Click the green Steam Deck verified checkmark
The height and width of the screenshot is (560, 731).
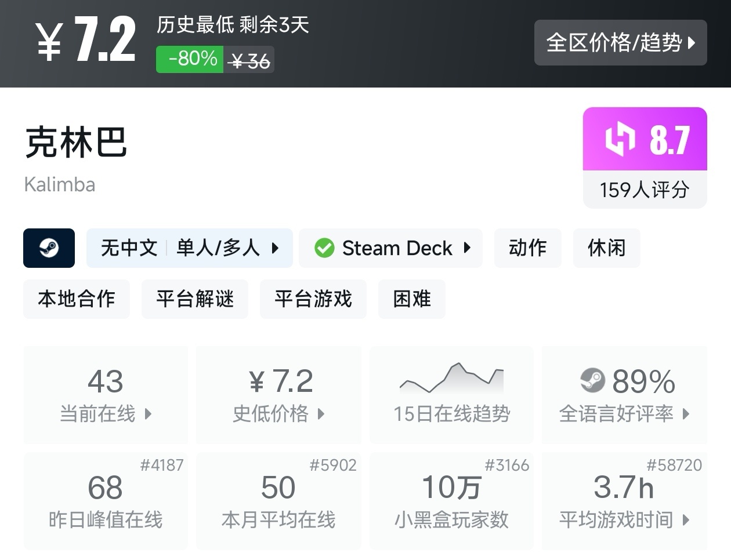[x=324, y=248]
